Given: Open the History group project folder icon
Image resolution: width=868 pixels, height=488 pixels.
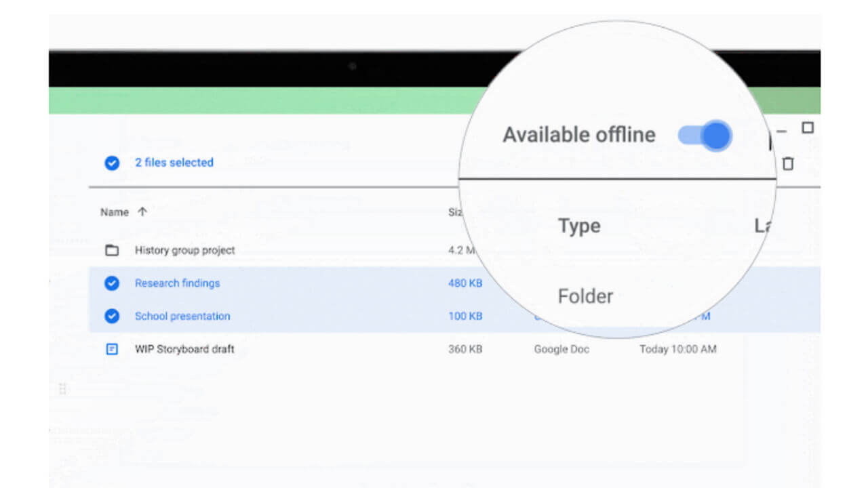Looking at the screenshot, I should pos(112,250).
